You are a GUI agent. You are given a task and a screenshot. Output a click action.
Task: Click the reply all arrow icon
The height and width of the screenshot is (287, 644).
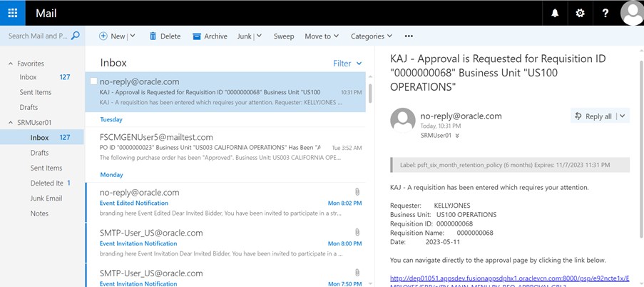tap(578, 116)
